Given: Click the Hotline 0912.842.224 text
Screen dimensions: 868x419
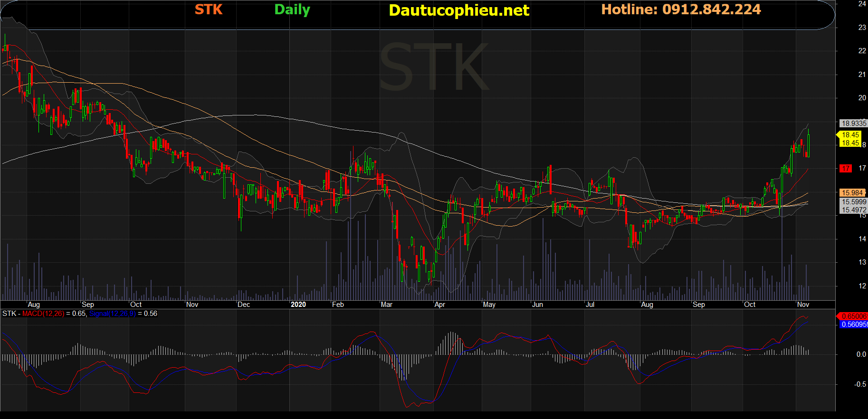Looking at the screenshot, I should pos(681,10).
